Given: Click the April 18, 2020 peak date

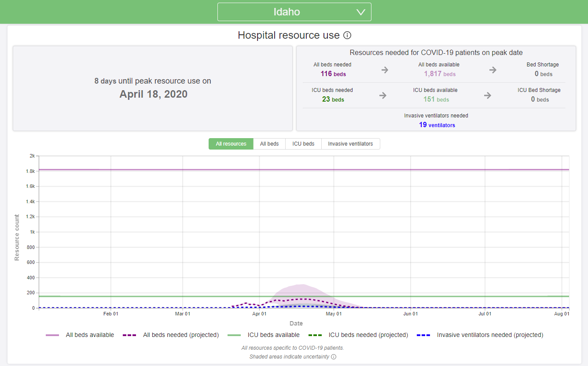Looking at the screenshot, I should tap(153, 94).
